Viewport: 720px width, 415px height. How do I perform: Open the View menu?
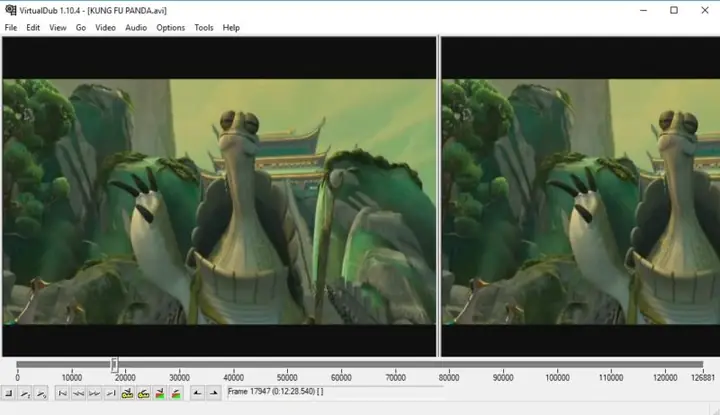[x=58, y=28]
